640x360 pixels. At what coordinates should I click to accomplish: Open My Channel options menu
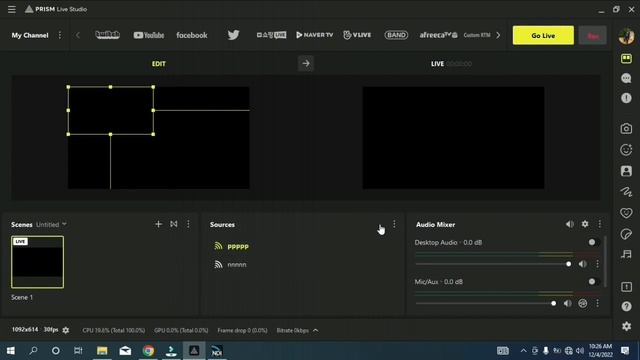tap(60, 35)
